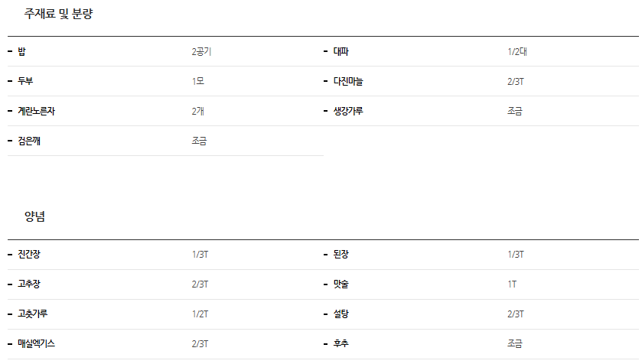Click the 주재료 및 분량 heading

click(x=59, y=14)
